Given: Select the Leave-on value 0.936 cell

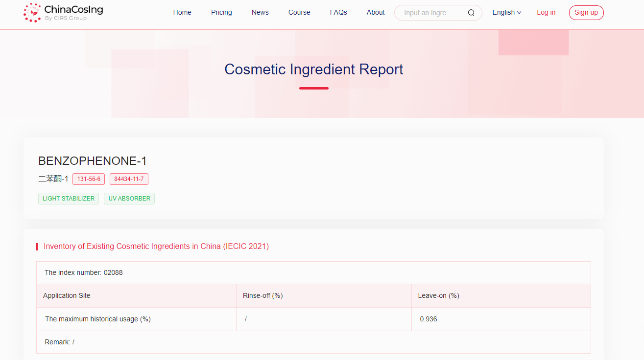Looking at the screenshot, I should (x=429, y=319).
